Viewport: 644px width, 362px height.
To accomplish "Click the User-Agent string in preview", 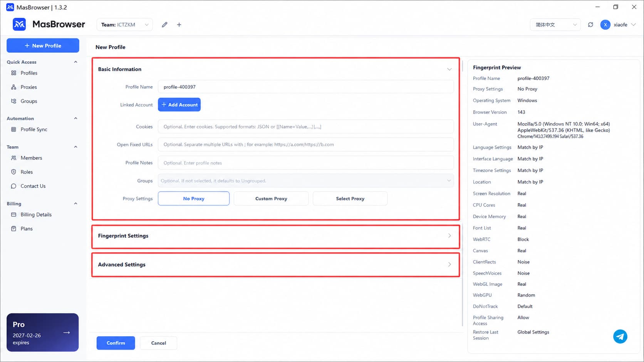I will point(563,130).
